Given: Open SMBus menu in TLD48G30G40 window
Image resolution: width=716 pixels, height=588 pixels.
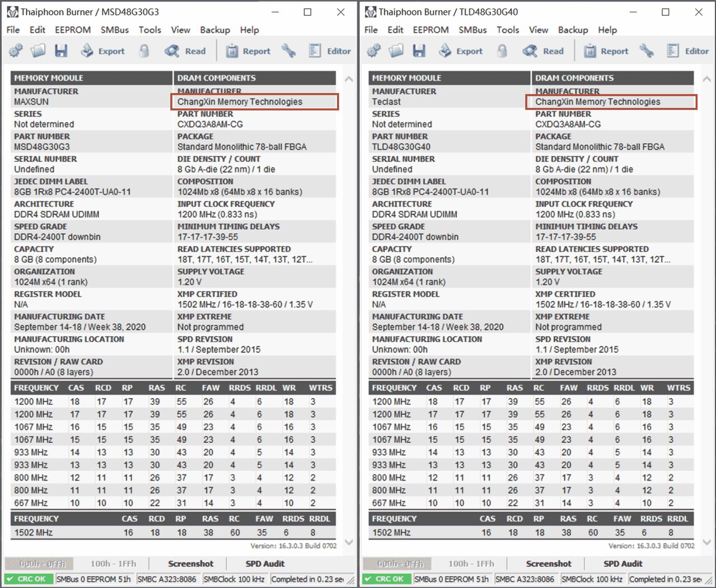Looking at the screenshot, I should point(473,30).
